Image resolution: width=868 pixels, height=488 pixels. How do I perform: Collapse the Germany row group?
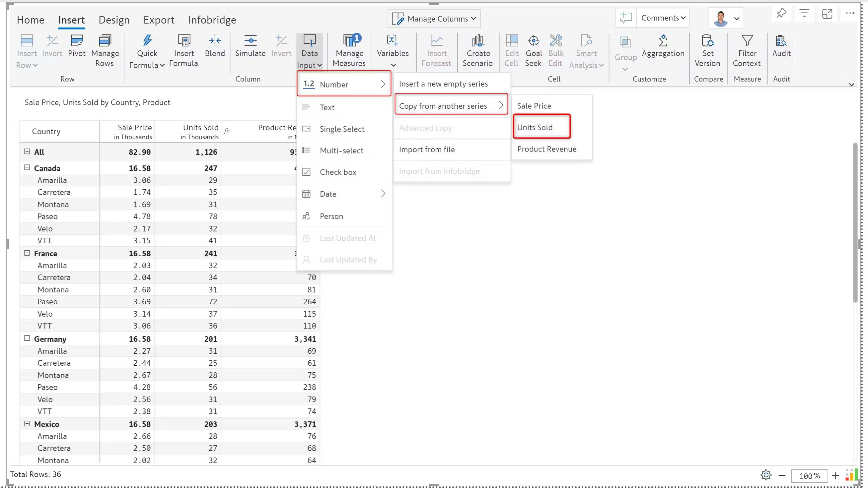27,338
